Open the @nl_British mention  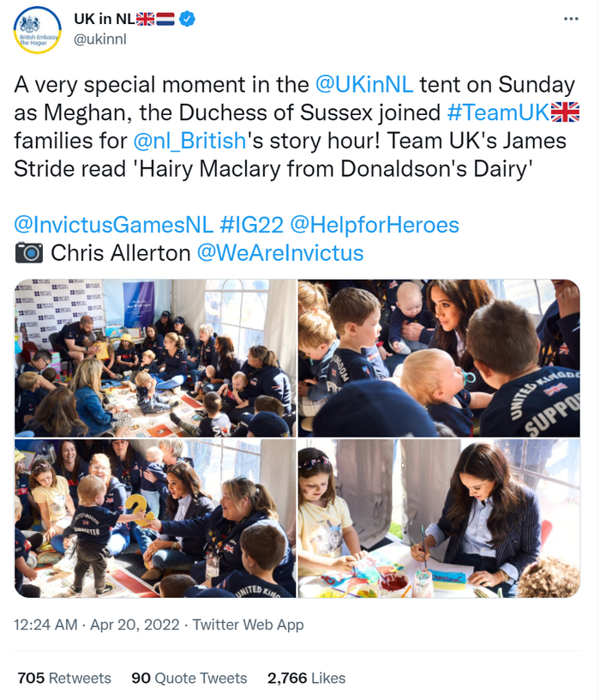[x=189, y=141]
